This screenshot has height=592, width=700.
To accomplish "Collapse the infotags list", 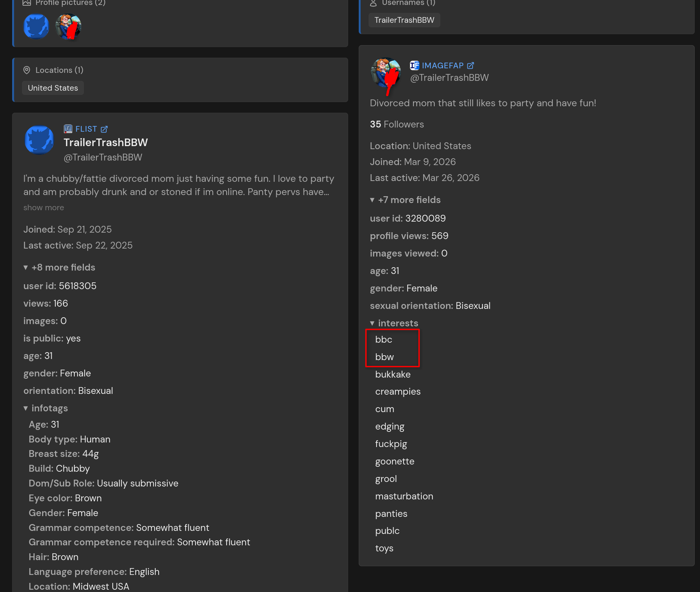I will pyautogui.click(x=46, y=408).
